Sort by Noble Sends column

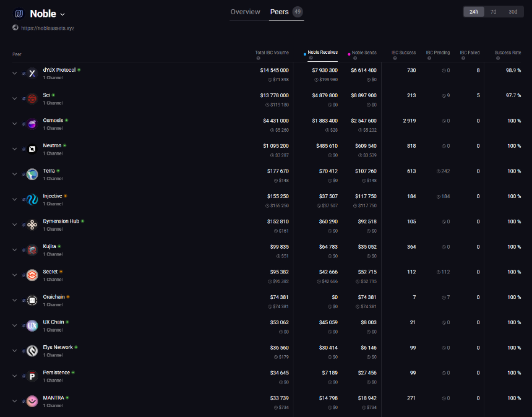[x=364, y=53]
